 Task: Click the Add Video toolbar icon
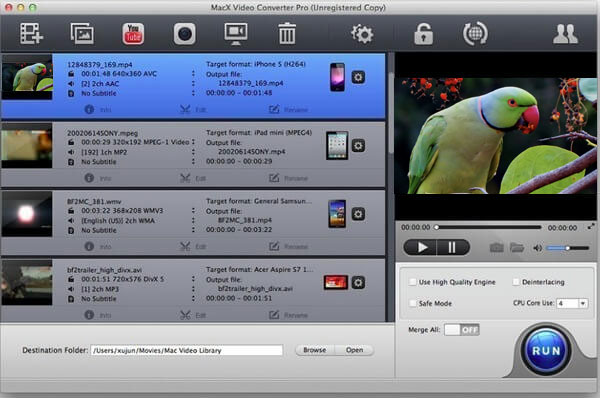[x=31, y=33]
